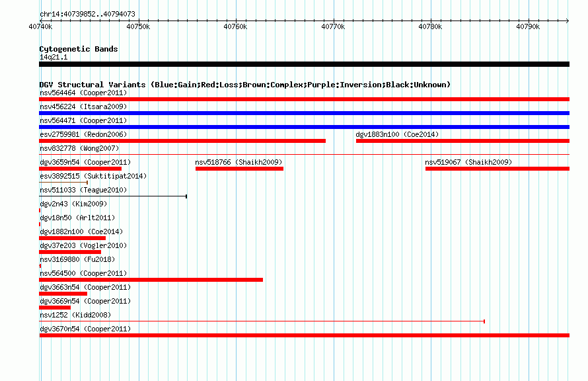
Task: Click the 40790k ruler position label
Action: pos(528,26)
